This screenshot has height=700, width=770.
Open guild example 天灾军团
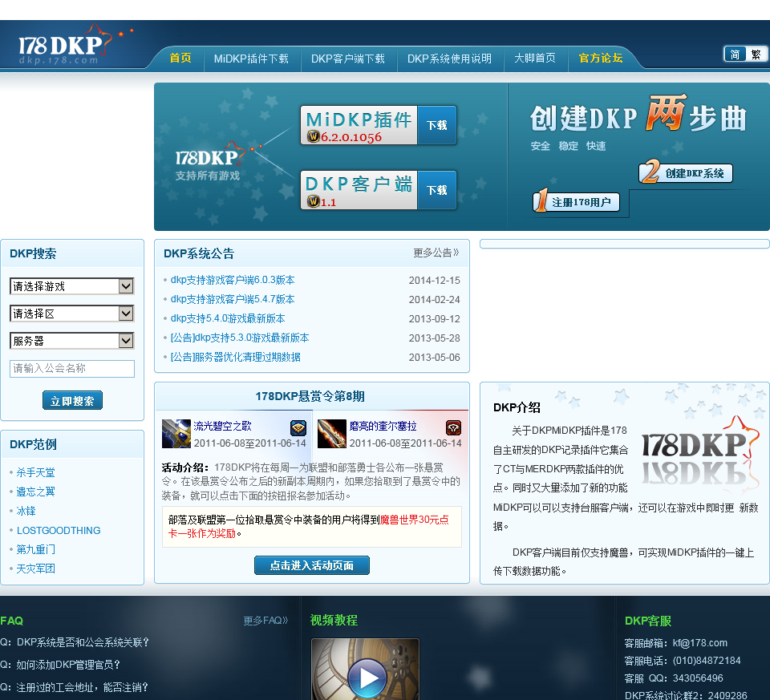35,568
